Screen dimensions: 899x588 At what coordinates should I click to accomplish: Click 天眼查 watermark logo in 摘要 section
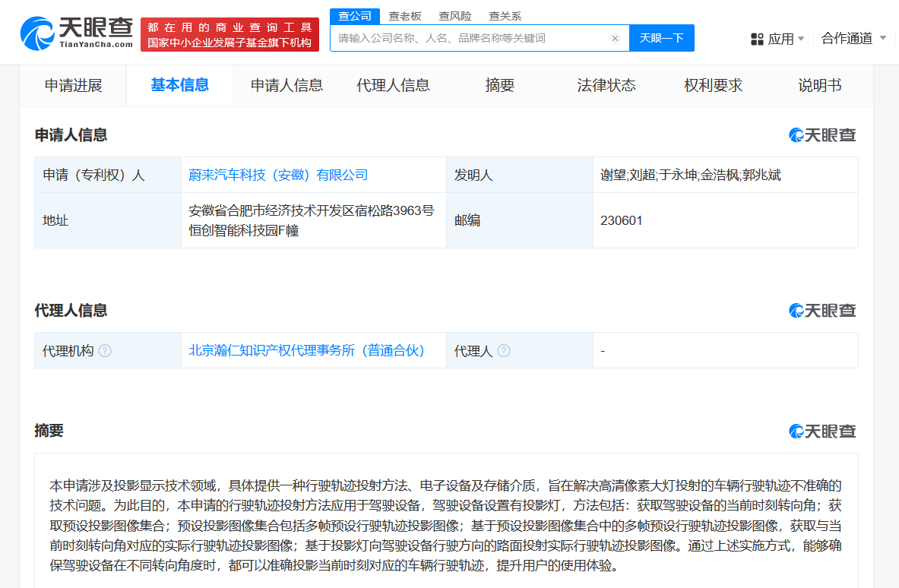(x=822, y=432)
